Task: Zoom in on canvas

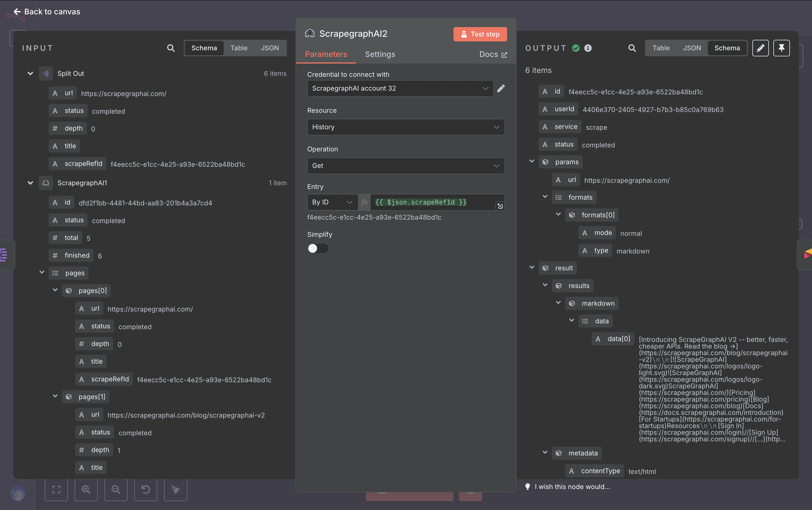Action: click(x=86, y=489)
